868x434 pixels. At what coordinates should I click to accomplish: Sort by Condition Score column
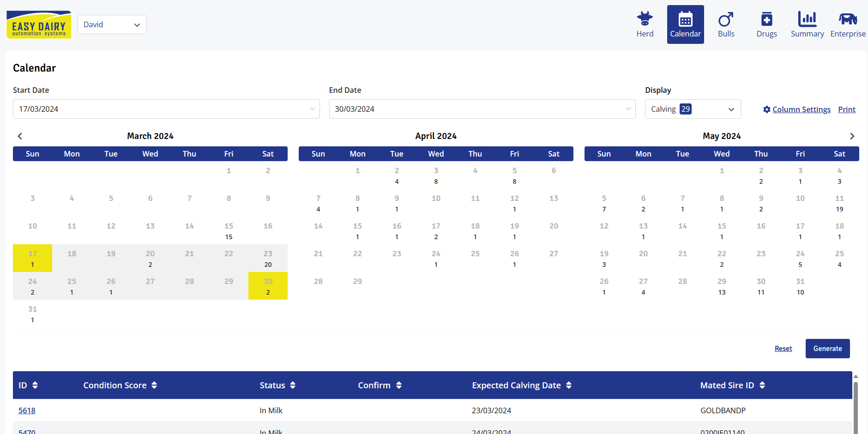pos(154,386)
